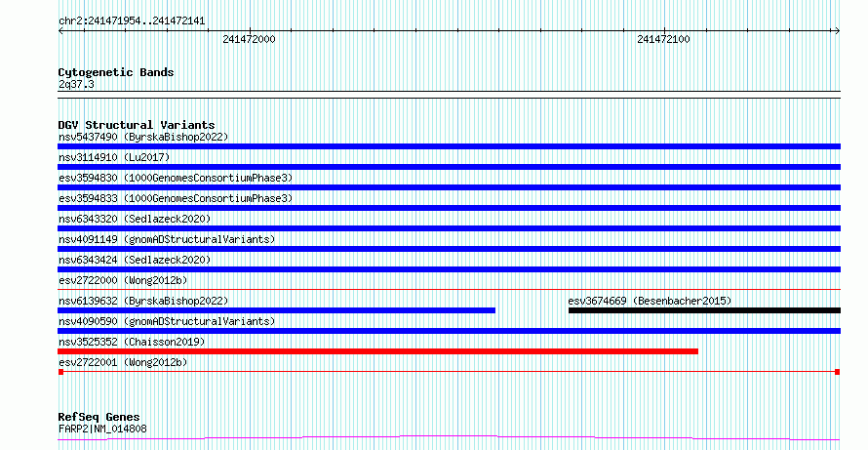
Task: Select the red nsv3525352 Chaisson2019 bar
Action: (378, 351)
